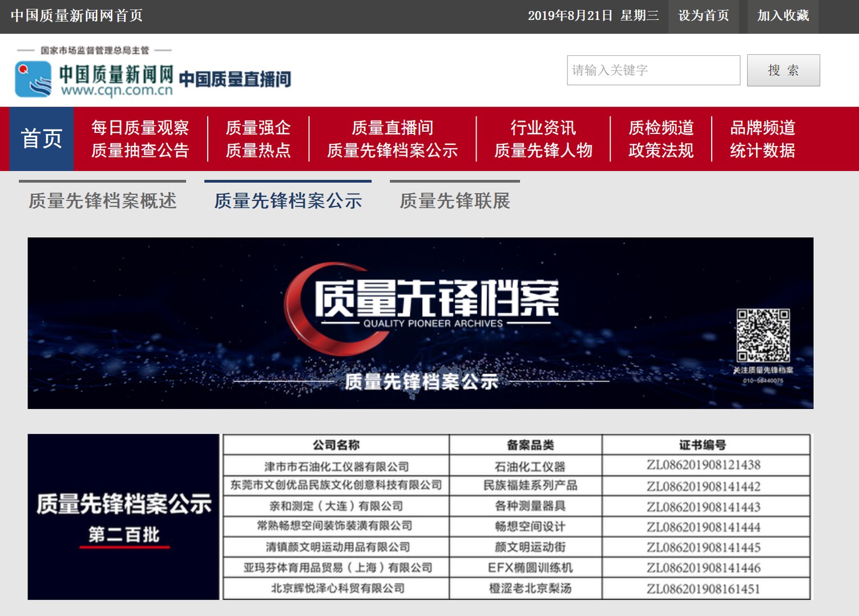Open 每日质量观察 from the navigation bar

coord(139,127)
